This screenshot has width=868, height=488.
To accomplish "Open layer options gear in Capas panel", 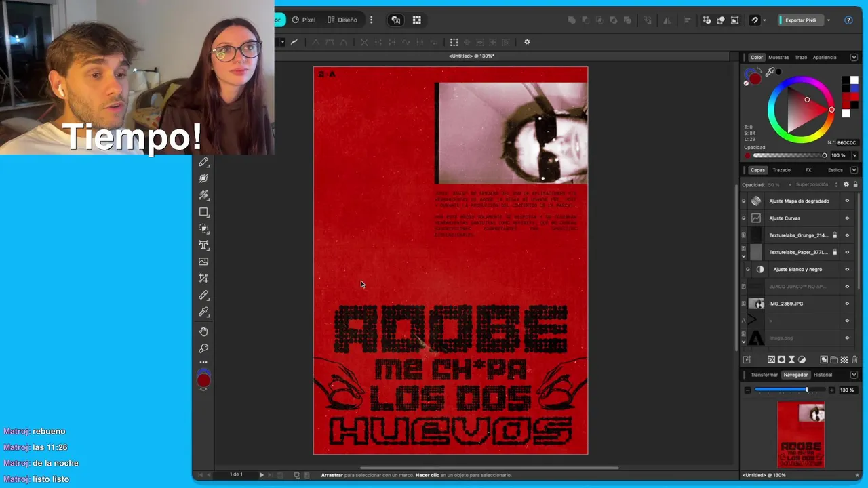I will (846, 184).
